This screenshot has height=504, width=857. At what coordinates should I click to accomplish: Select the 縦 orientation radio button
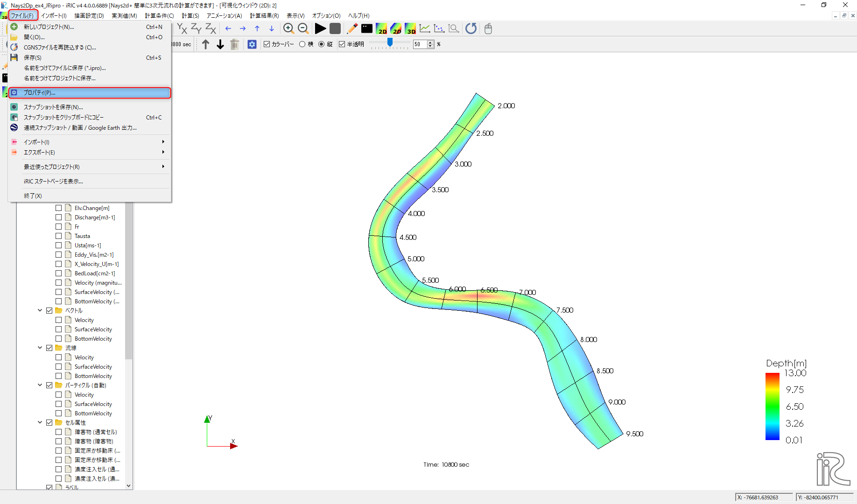pos(322,44)
